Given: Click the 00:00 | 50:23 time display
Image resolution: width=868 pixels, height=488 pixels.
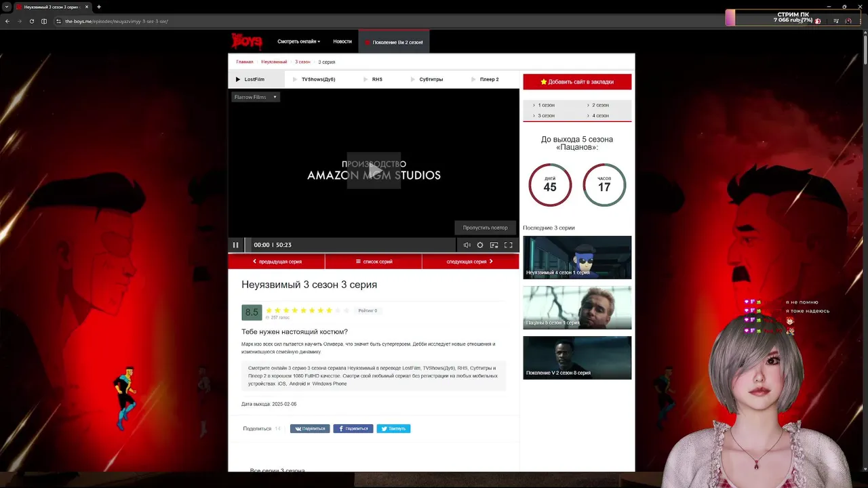Looking at the screenshot, I should [273, 245].
